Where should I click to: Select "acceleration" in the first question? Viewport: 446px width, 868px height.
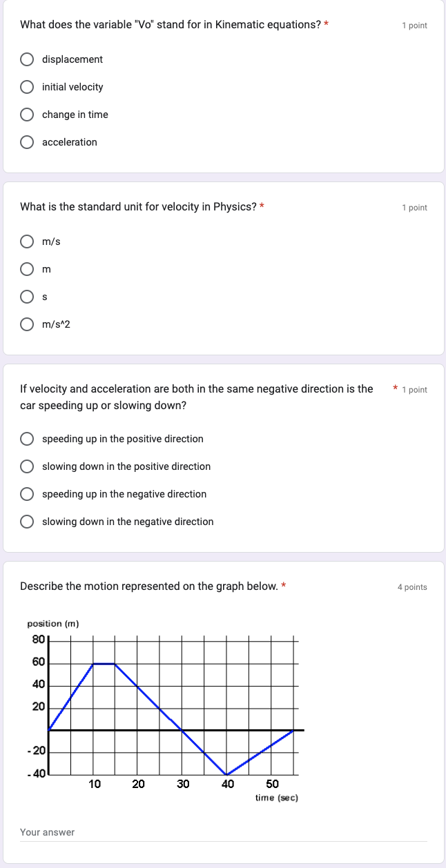(x=27, y=142)
